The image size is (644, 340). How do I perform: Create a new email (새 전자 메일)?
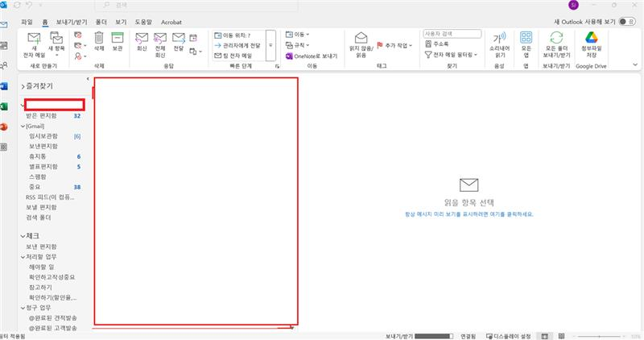(34, 45)
